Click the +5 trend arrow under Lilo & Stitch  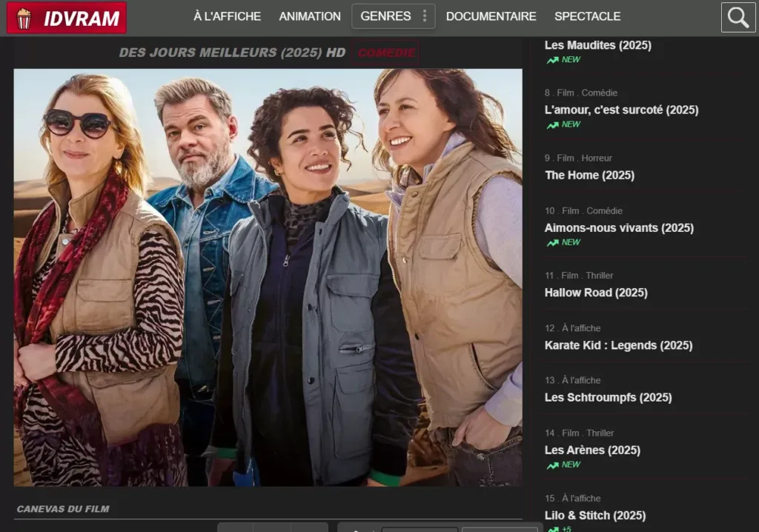point(553,528)
